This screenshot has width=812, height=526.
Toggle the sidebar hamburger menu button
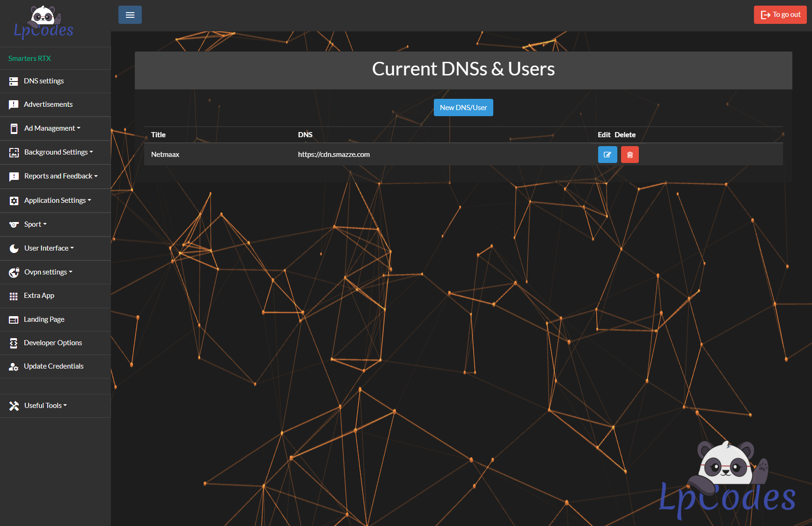pyautogui.click(x=130, y=15)
